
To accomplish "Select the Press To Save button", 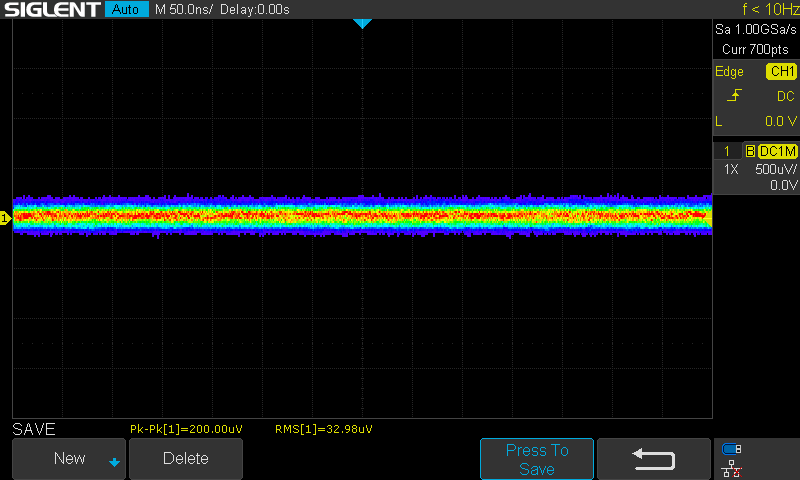I will click(537, 459).
